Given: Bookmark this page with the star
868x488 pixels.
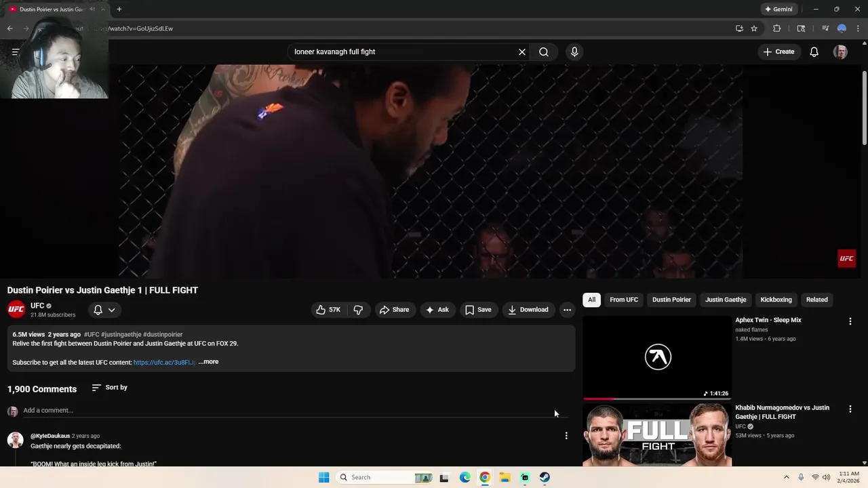Looking at the screenshot, I should [754, 28].
